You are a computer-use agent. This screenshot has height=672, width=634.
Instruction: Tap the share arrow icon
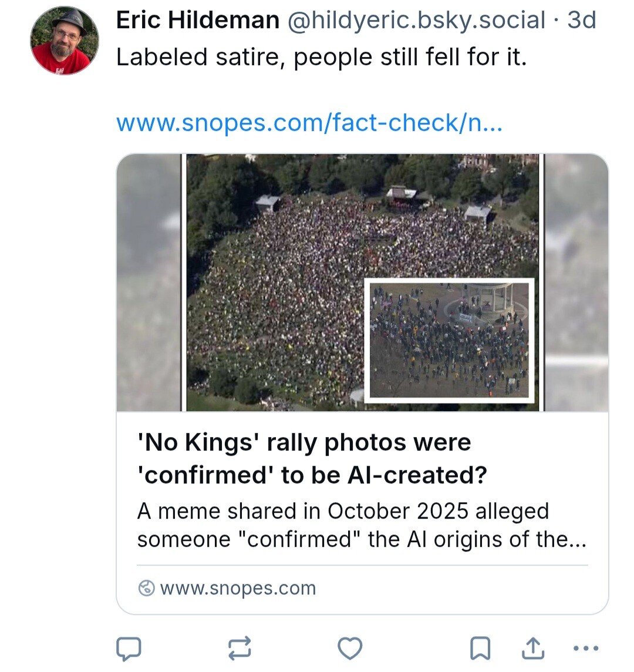pyautogui.click(x=532, y=648)
